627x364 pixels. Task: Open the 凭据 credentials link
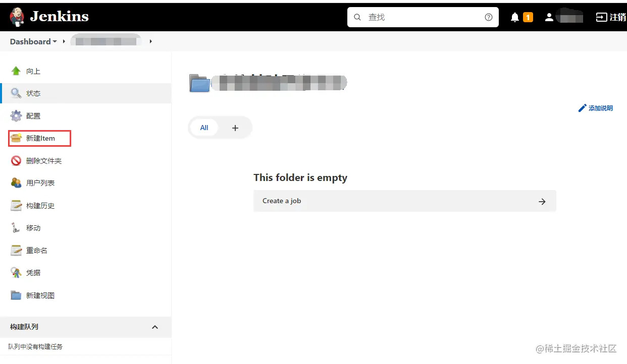point(33,273)
